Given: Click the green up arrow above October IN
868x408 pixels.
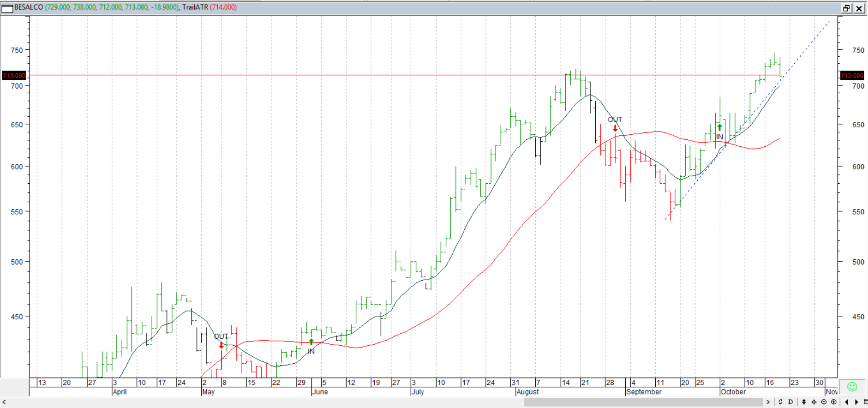Looking at the screenshot, I should click(719, 127).
